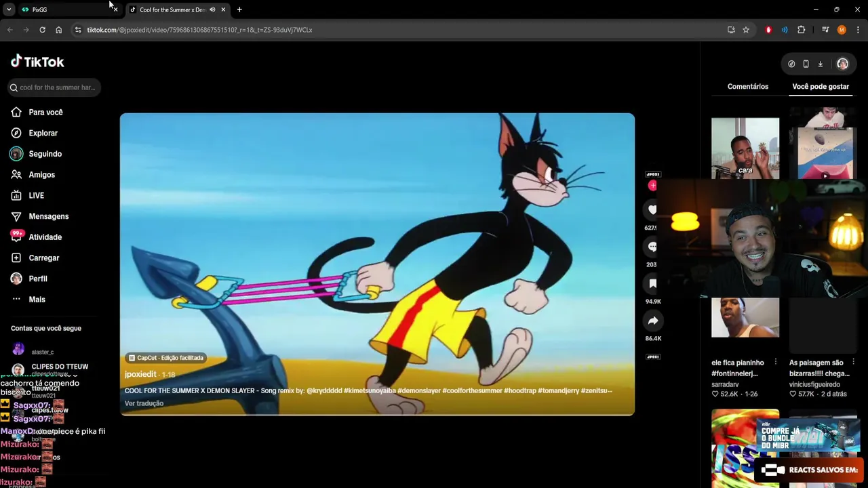Screen dimensions: 868x488
Task: Open jpoxiedit author profile link
Action: [140, 374]
